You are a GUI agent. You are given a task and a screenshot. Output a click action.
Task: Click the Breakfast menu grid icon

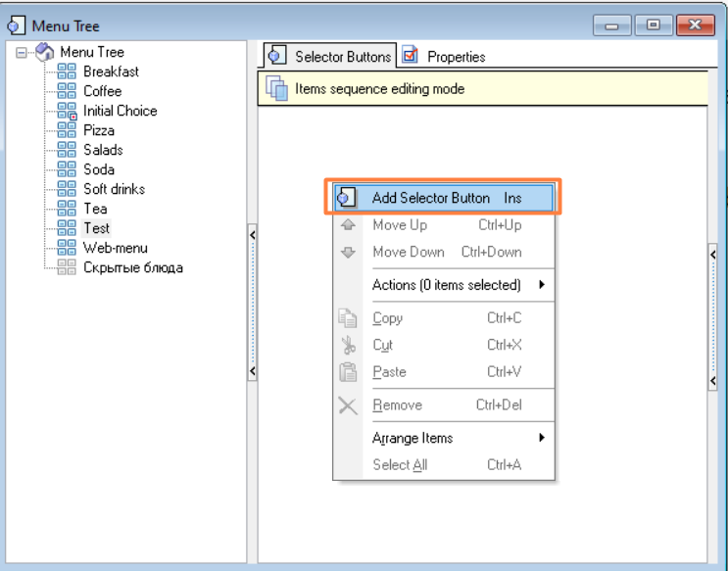67,71
